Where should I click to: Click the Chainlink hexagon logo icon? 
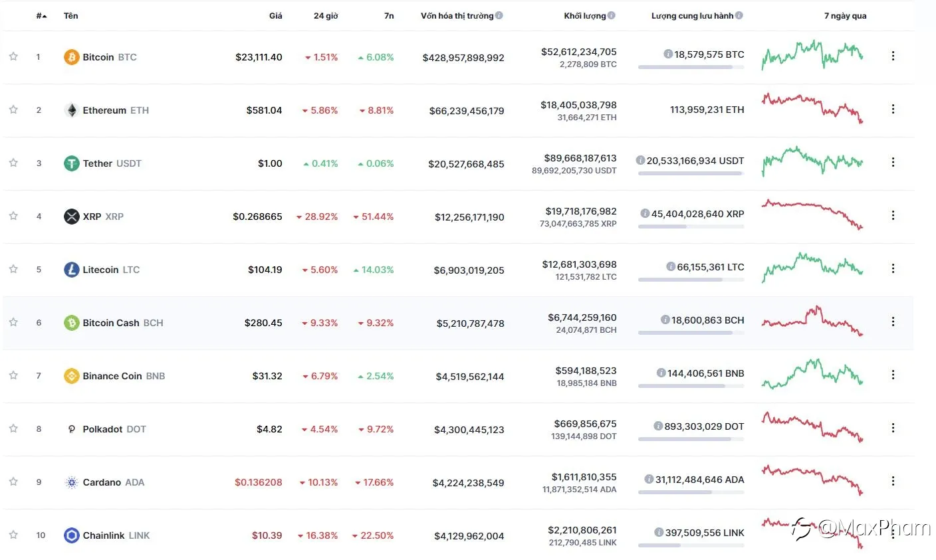point(71,535)
